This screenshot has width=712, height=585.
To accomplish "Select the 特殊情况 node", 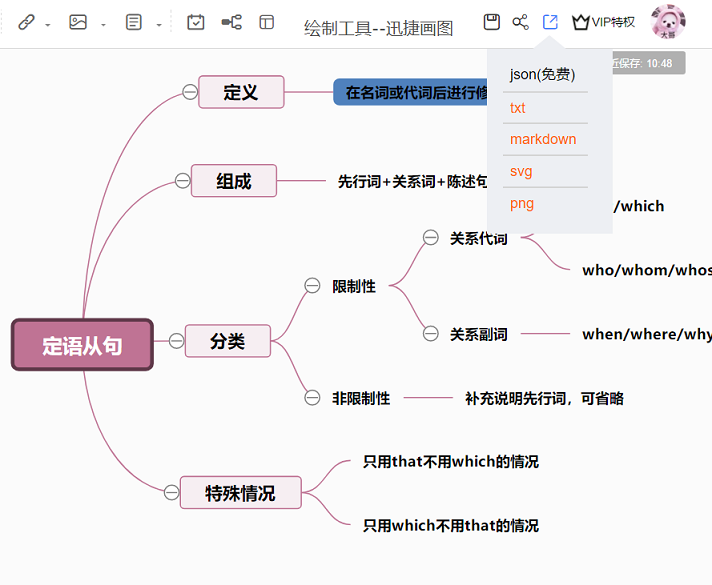I will tap(241, 492).
